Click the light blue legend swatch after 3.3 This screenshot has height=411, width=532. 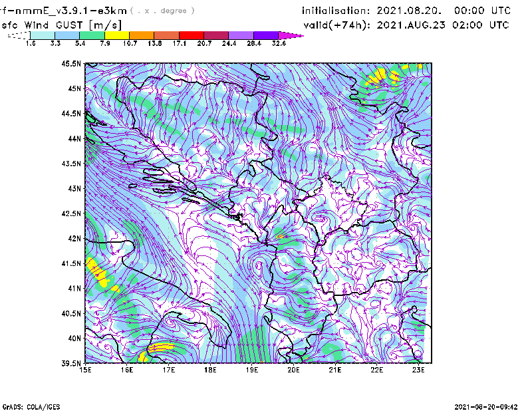click(67, 35)
